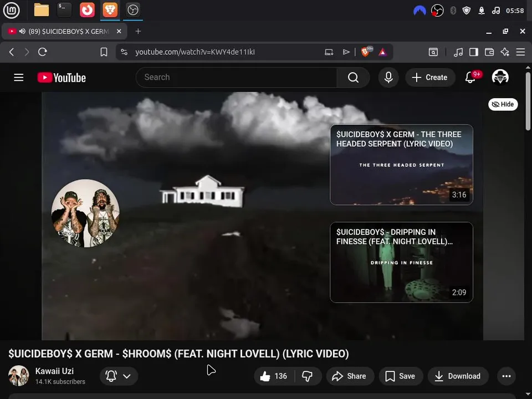Screen dimensions: 532x399
Task: Click into the YouTube Search field
Action: click(x=237, y=78)
